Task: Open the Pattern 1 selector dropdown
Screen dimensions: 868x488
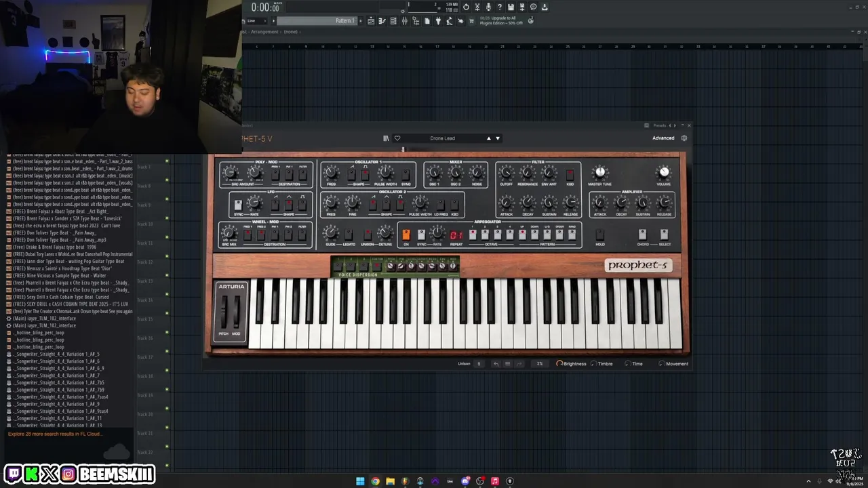Action: 319,21
